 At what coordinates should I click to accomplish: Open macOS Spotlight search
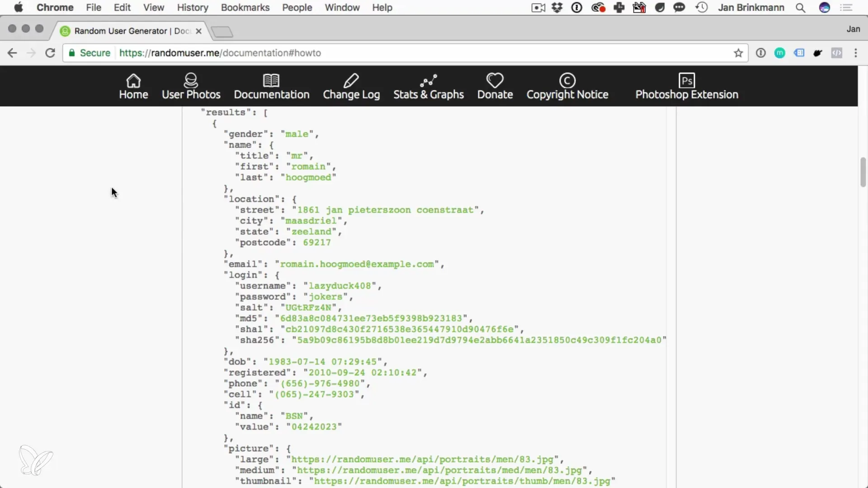(x=800, y=8)
